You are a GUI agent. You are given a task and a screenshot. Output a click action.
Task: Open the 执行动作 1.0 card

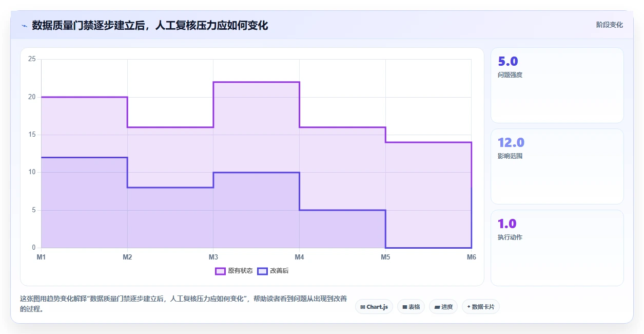(x=557, y=248)
